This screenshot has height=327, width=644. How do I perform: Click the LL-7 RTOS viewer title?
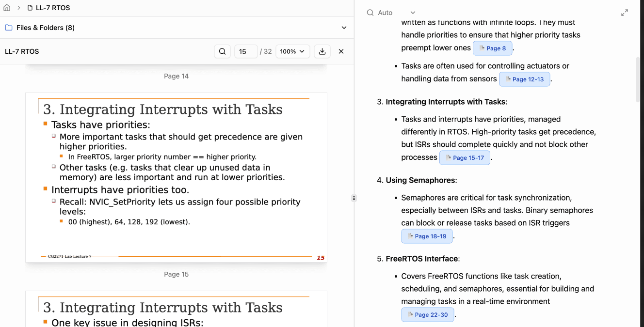pos(22,51)
